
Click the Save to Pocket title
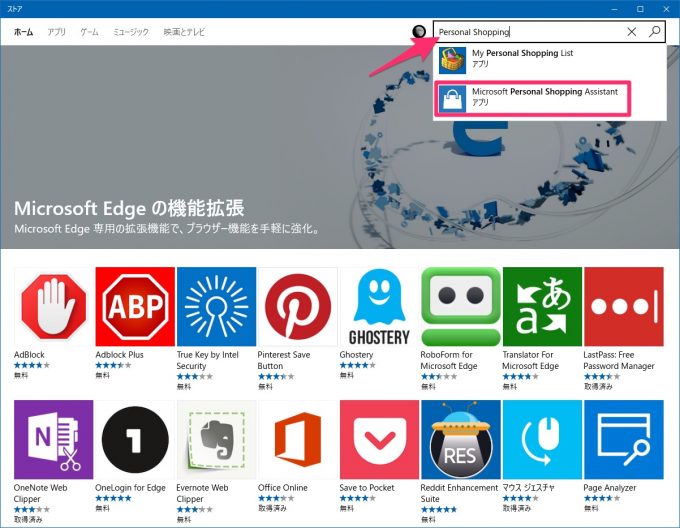point(367,488)
